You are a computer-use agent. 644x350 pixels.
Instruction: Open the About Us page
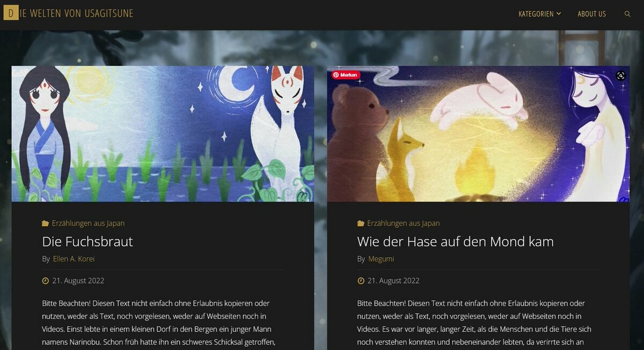tap(591, 14)
